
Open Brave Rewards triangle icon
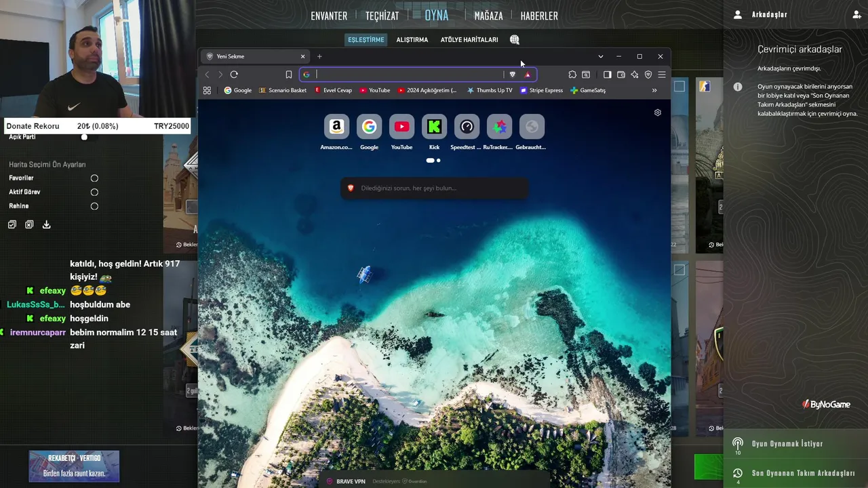click(528, 75)
